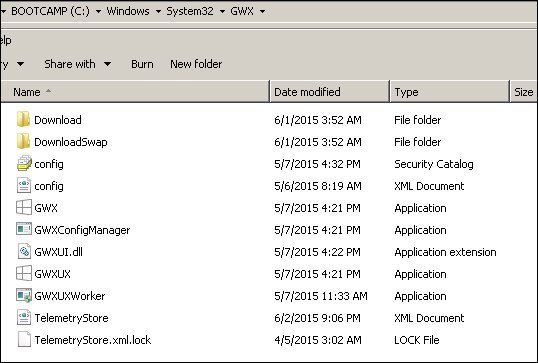Screen dimensions: 538x363
Task: Select the DownloadSwap folder name
Action: tap(71, 142)
